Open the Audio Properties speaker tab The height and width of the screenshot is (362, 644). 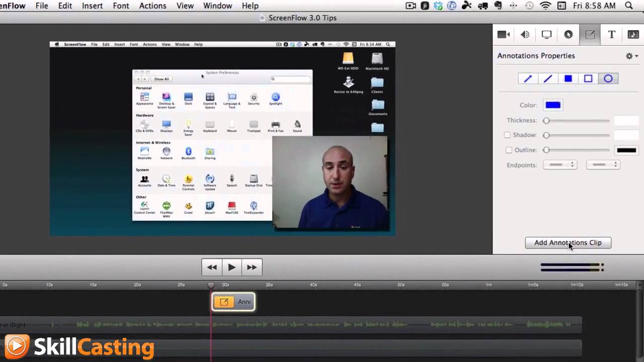pyautogui.click(x=525, y=35)
